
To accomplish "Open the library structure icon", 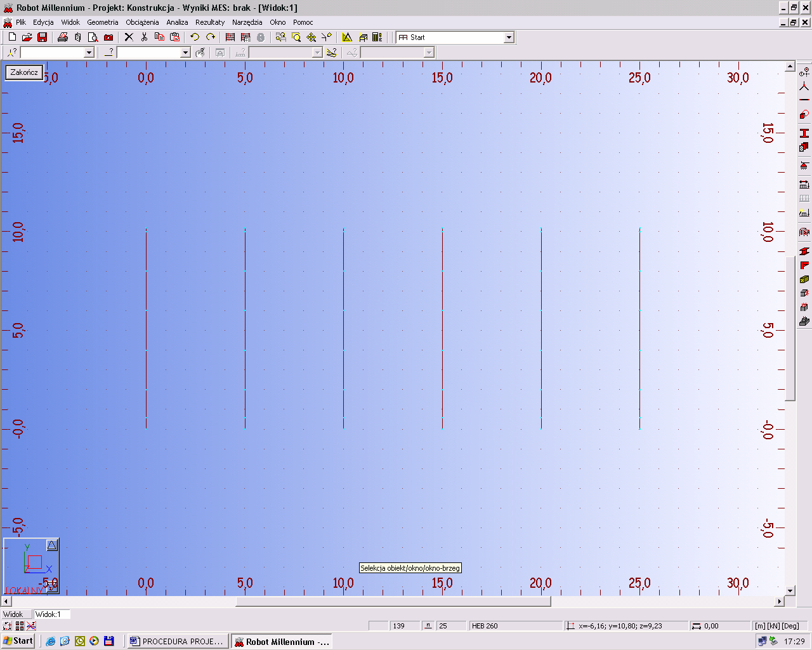I will [x=804, y=232].
